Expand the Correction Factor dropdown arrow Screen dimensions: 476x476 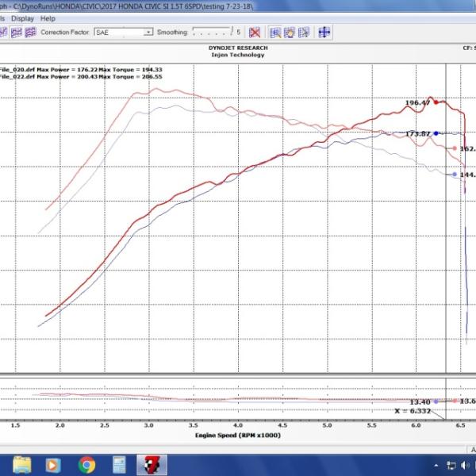point(148,33)
